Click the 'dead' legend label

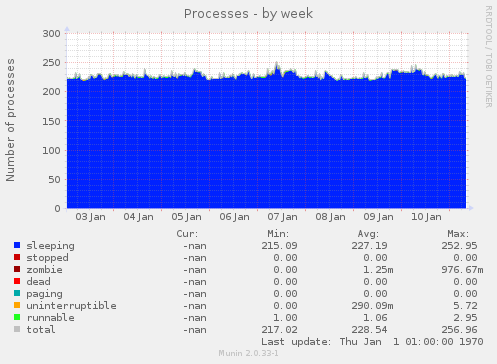(38, 282)
